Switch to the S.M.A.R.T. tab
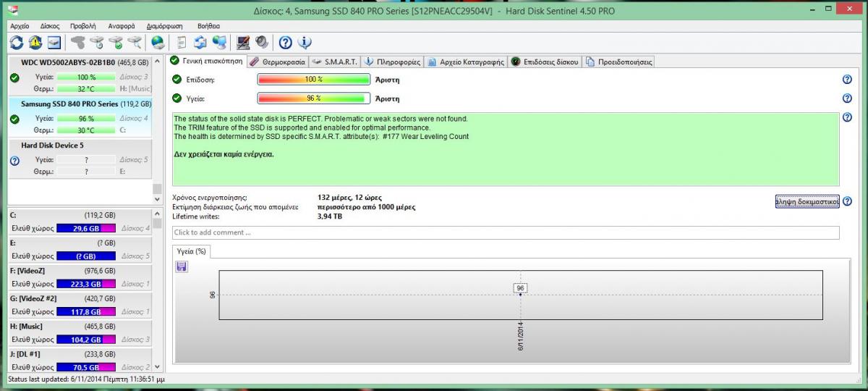This screenshot has width=868, height=391. pyautogui.click(x=336, y=62)
